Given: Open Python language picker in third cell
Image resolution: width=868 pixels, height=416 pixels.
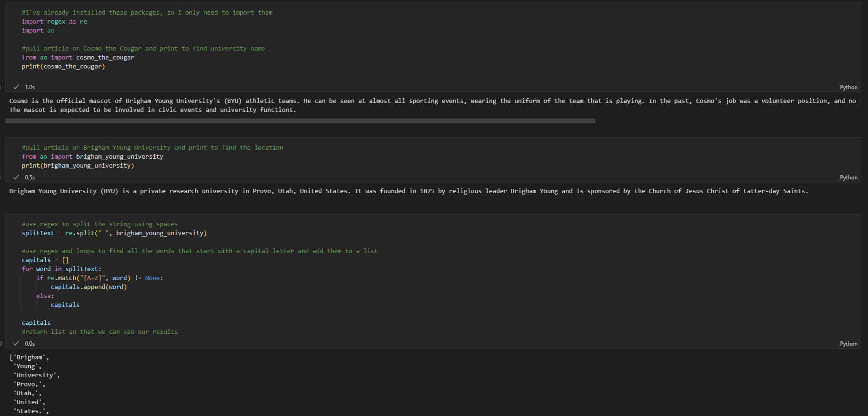Looking at the screenshot, I should [848, 344].
